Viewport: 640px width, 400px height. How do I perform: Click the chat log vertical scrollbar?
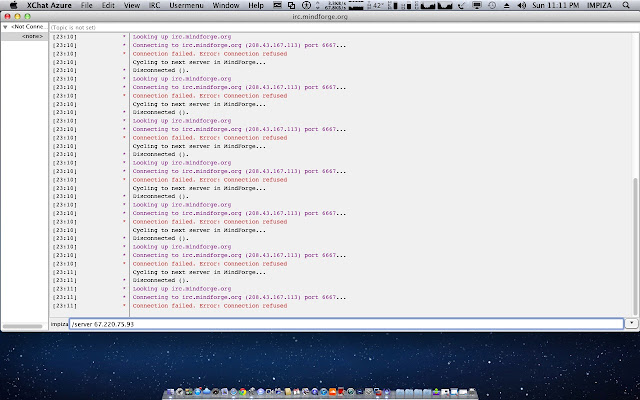click(636, 247)
